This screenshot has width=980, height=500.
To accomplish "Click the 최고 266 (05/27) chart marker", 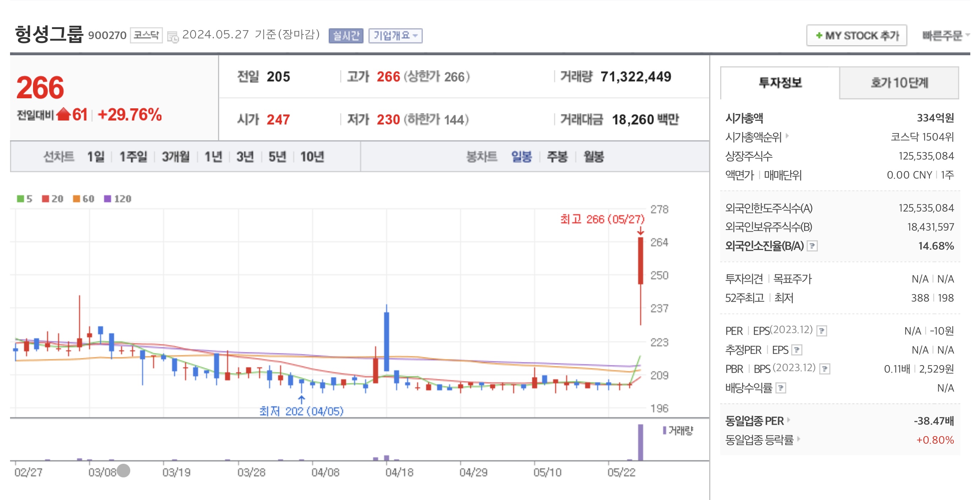I will coord(602,220).
